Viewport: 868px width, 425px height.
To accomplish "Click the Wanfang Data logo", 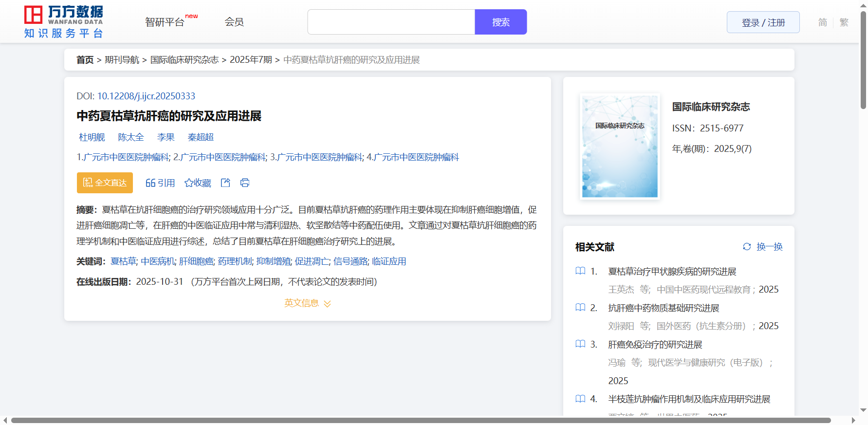I will pos(64,22).
